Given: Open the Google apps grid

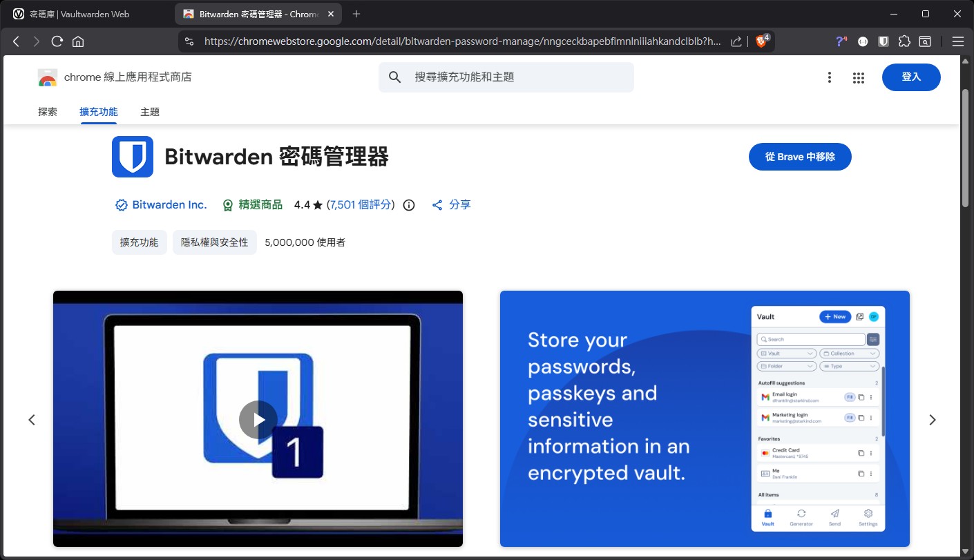Looking at the screenshot, I should tap(859, 77).
